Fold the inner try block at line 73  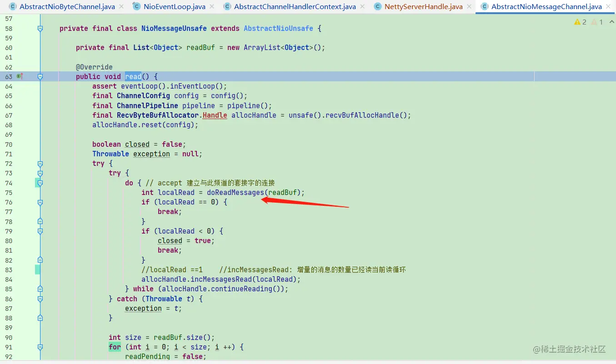(40, 173)
